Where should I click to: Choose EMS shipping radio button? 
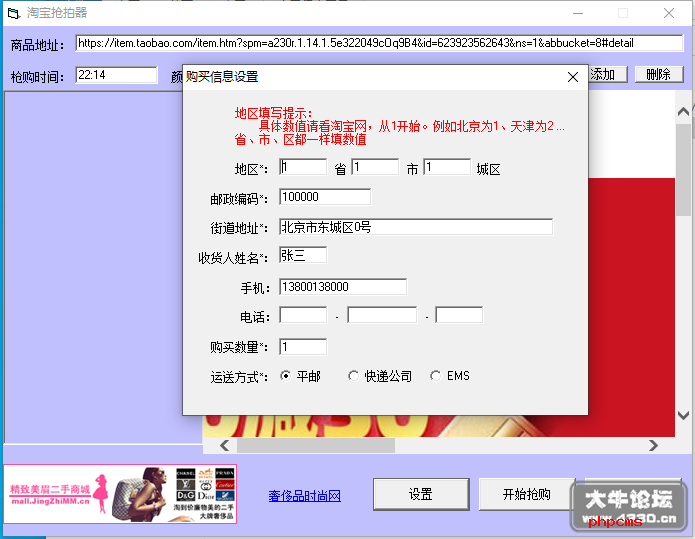coord(435,376)
